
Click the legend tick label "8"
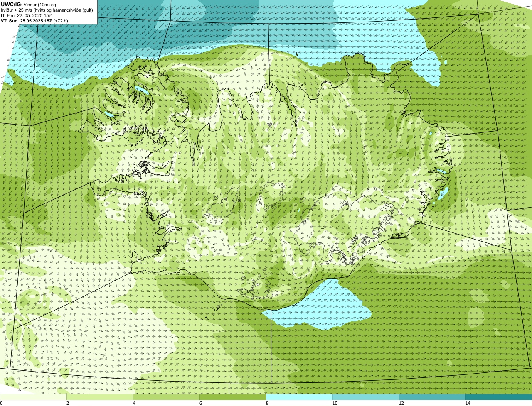(267, 403)
